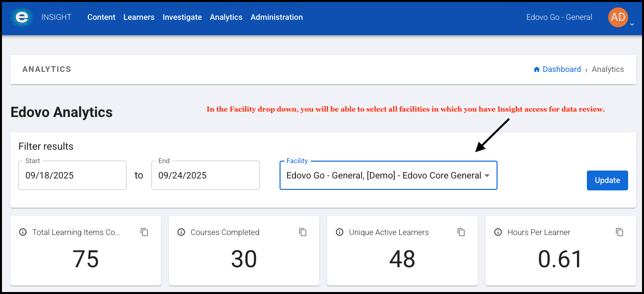
Task: Open the Content menu
Action: point(101,17)
